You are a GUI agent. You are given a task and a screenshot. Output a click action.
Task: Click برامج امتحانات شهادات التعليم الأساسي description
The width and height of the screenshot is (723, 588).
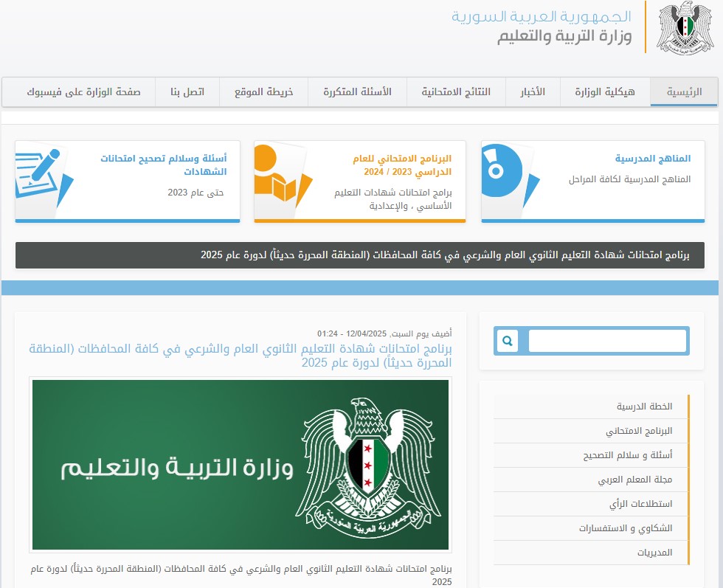tap(392, 198)
